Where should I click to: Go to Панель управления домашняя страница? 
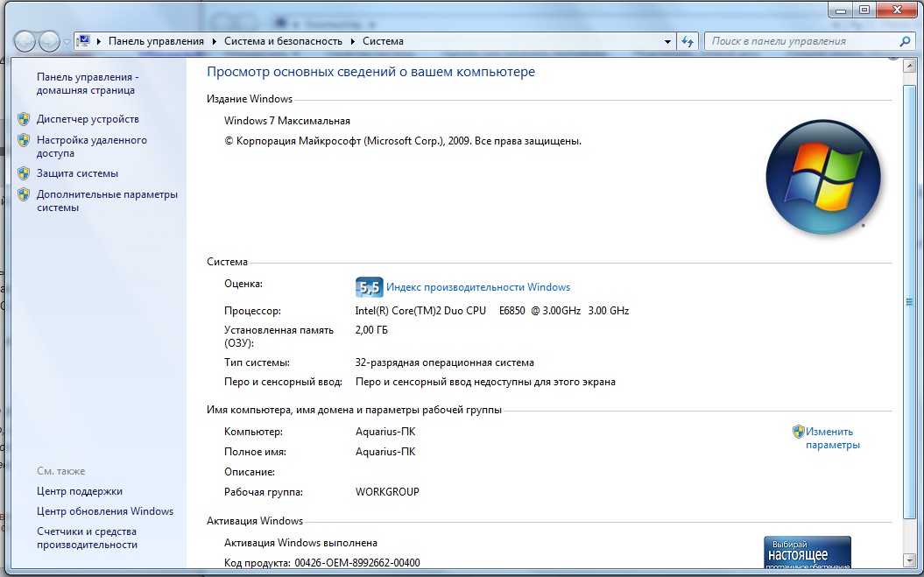pyautogui.click(x=87, y=83)
